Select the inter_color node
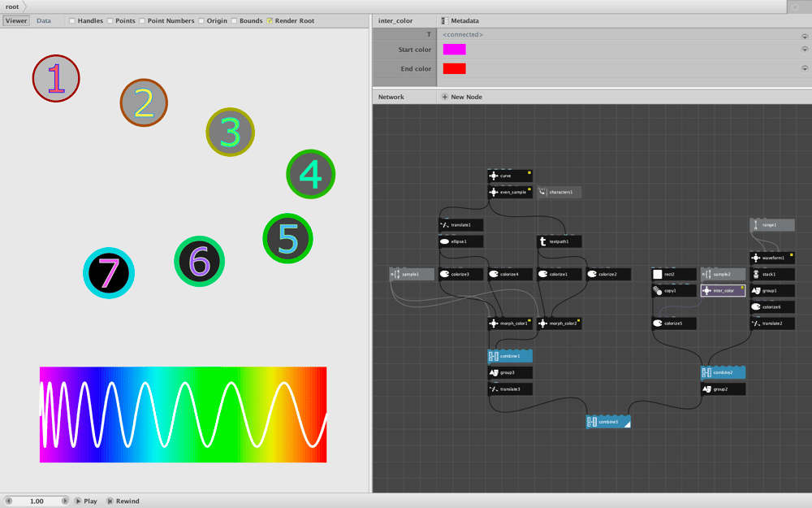 723,291
